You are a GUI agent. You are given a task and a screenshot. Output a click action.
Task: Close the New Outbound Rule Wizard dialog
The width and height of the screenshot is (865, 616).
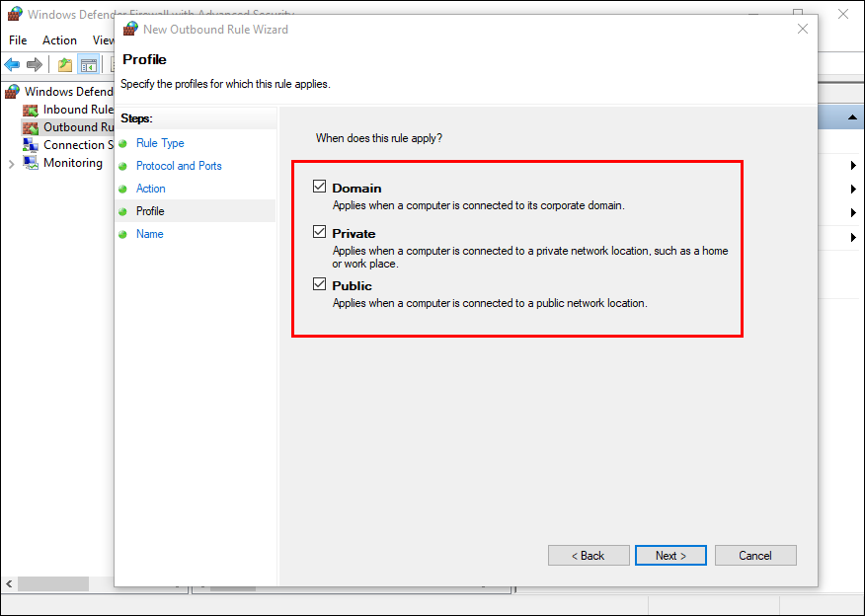pyautogui.click(x=803, y=29)
